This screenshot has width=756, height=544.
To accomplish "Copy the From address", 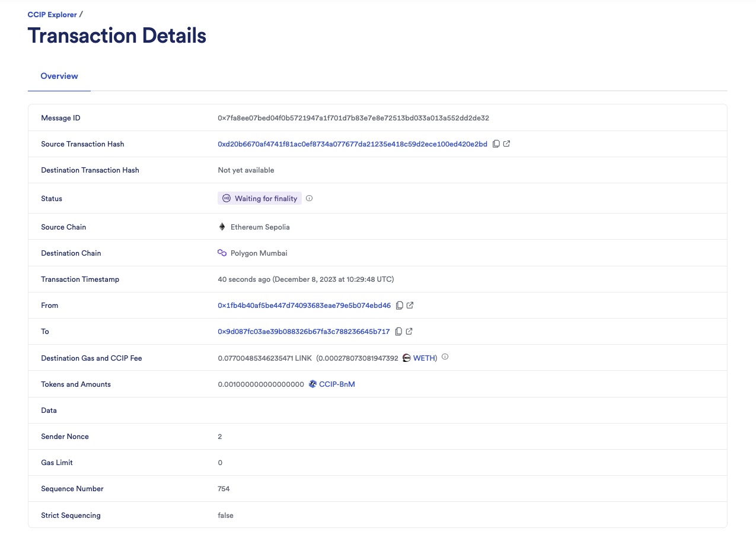I will pos(400,306).
